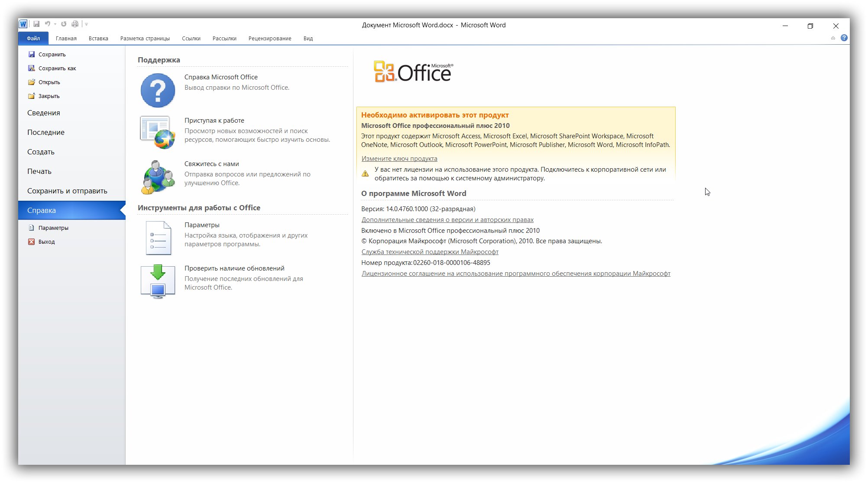Click the Сохранить disk icon in sidebar
This screenshot has height=483, width=868.
[31, 54]
